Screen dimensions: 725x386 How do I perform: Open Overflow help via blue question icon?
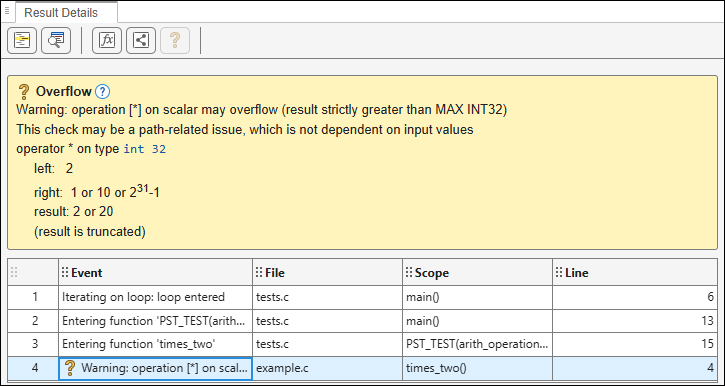pos(102,92)
